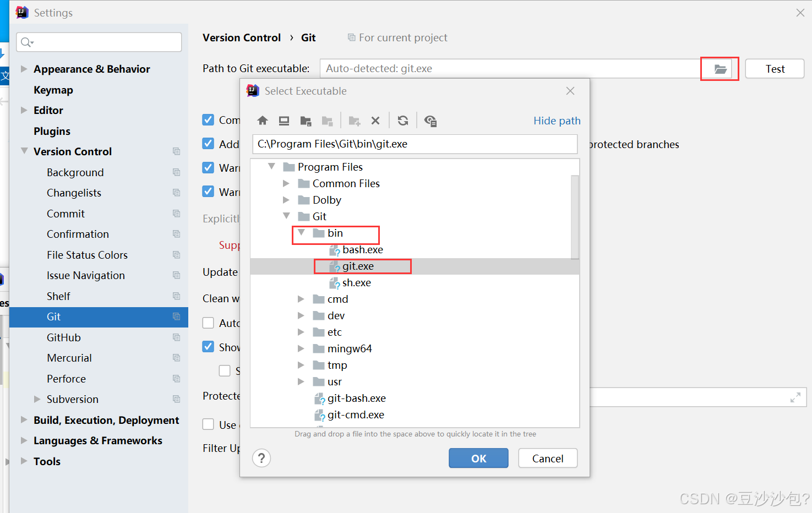Click Show Hidden Files and Directories icon

430,121
